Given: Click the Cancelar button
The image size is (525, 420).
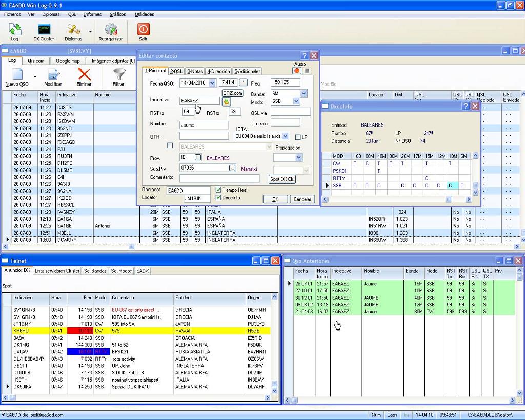Looking at the screenshot, I should click(x=302, y=199).
